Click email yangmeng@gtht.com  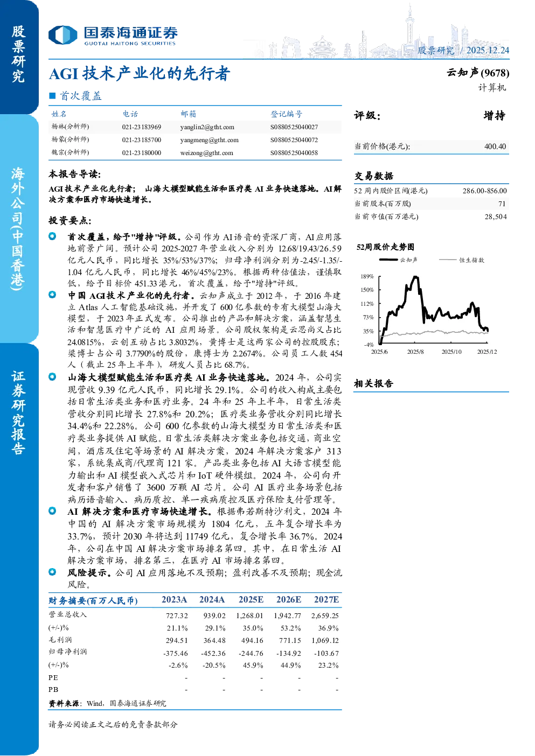pos(210,140)
